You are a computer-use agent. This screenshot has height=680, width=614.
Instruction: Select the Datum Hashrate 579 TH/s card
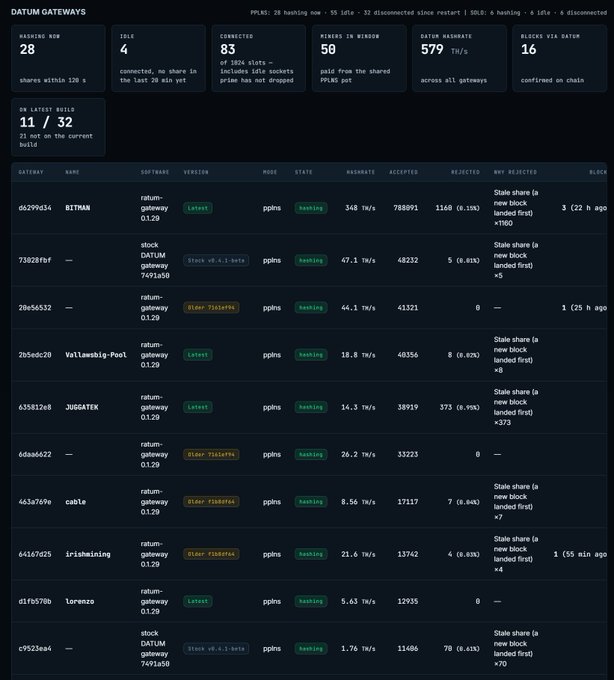click(459, 58)
